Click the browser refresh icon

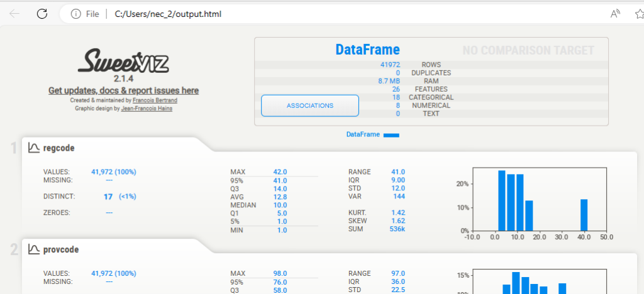point(42,13)
